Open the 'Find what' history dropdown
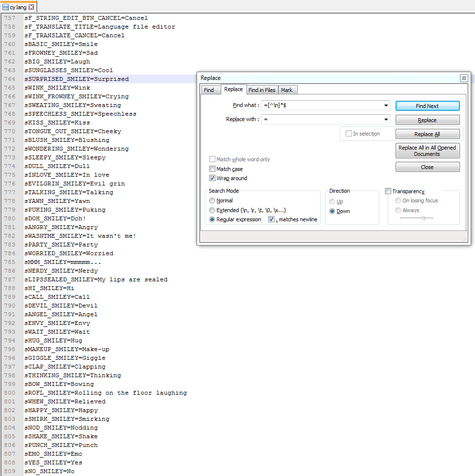 point(386,106)
